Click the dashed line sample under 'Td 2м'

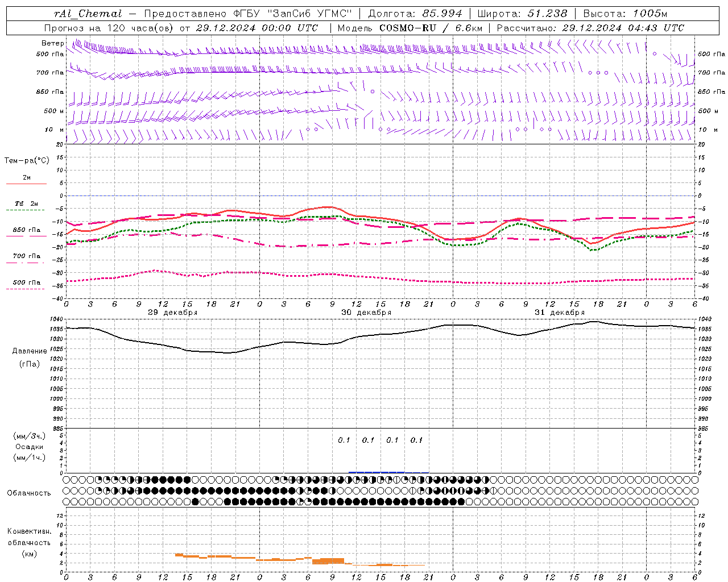tap(26, 210)
